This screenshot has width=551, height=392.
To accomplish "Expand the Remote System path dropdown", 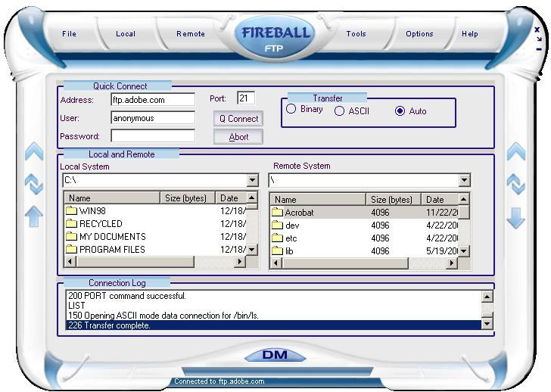I will coord(464,180).
